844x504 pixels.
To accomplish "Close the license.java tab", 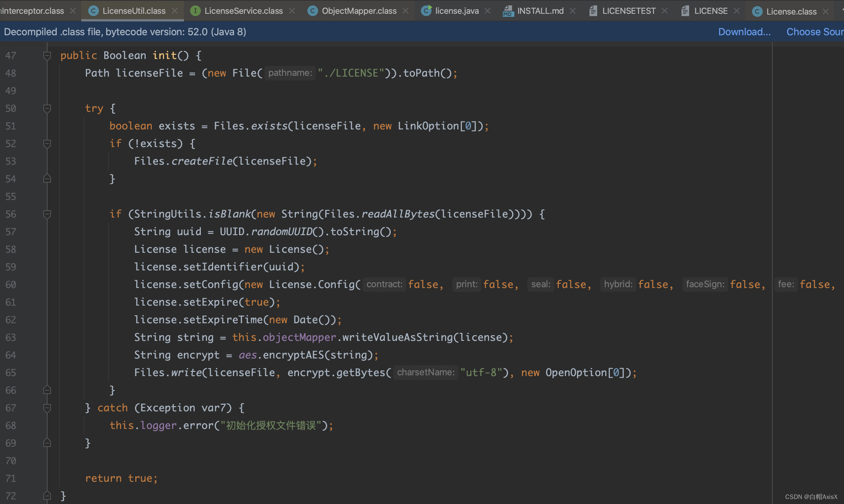I will tap(488, 11).
